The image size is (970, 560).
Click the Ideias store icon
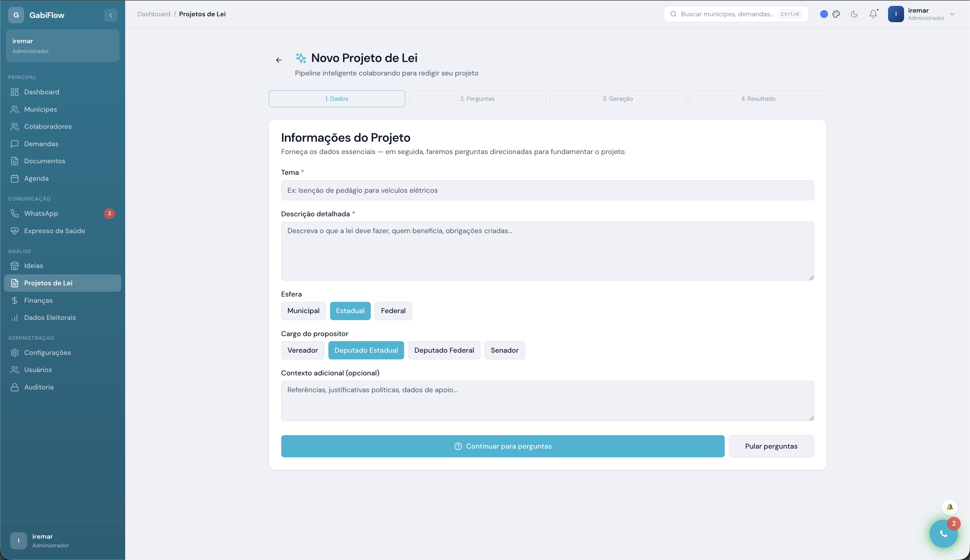point(15,266)
